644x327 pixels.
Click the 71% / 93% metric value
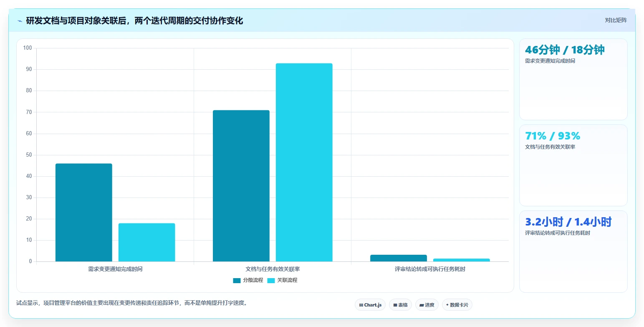(x=553, y=136)
